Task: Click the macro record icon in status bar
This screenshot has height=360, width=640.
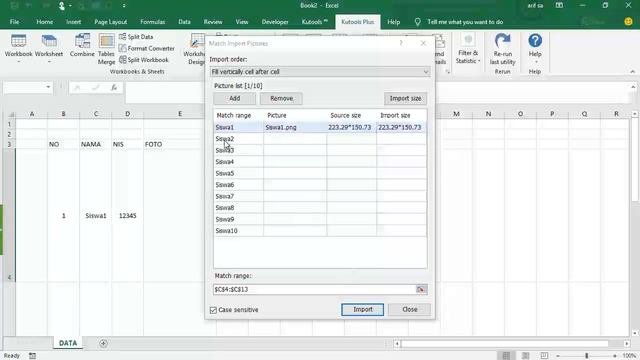Action: coord(32,356)
